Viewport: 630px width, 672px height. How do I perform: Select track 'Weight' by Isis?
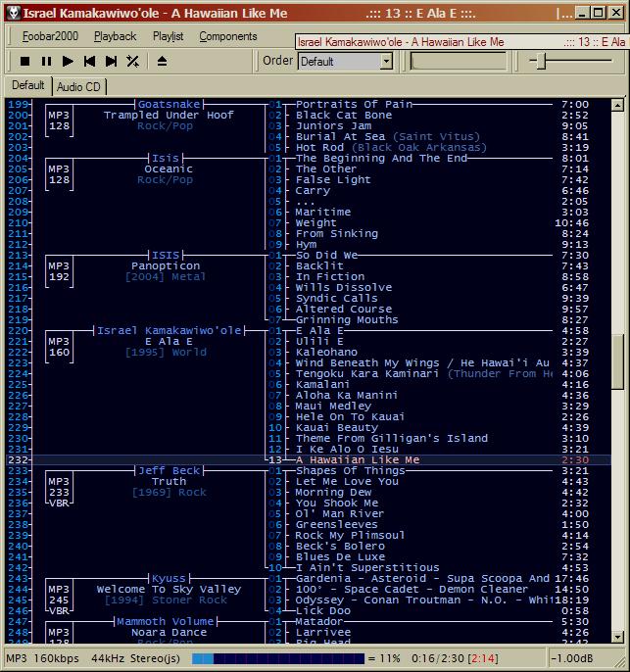[315, 223]
